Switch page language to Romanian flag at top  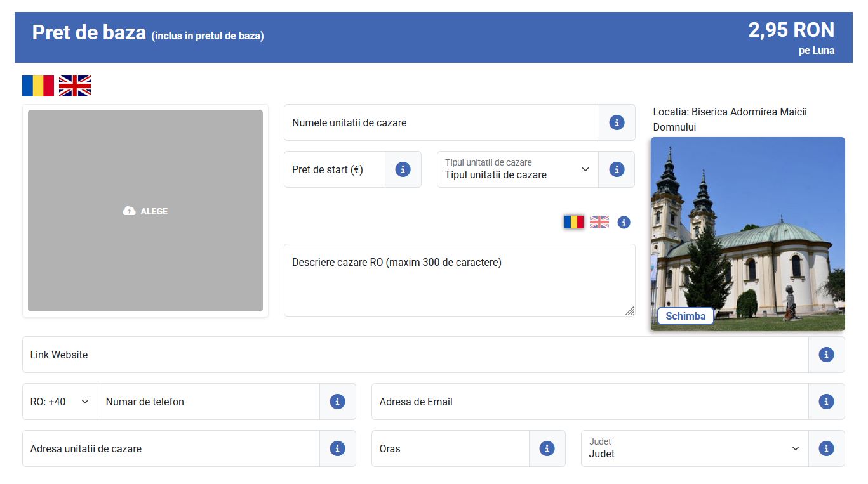click(x=38, y=86)
